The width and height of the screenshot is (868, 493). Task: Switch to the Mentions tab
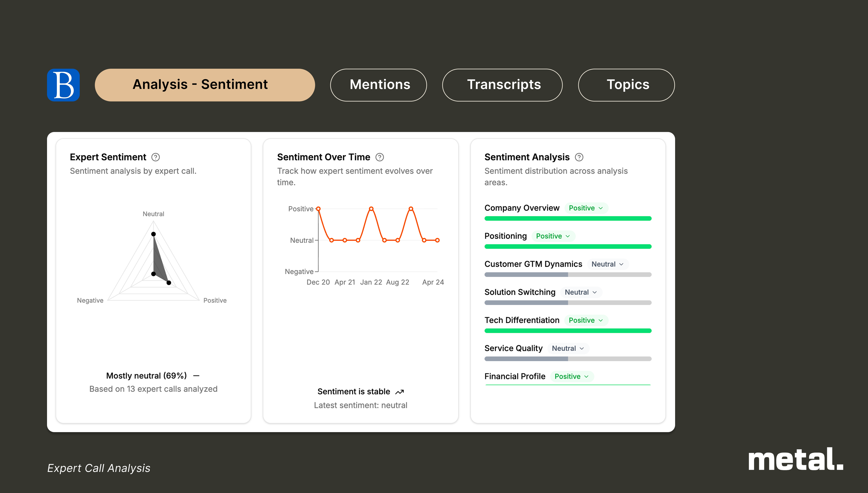coord(379,85)
